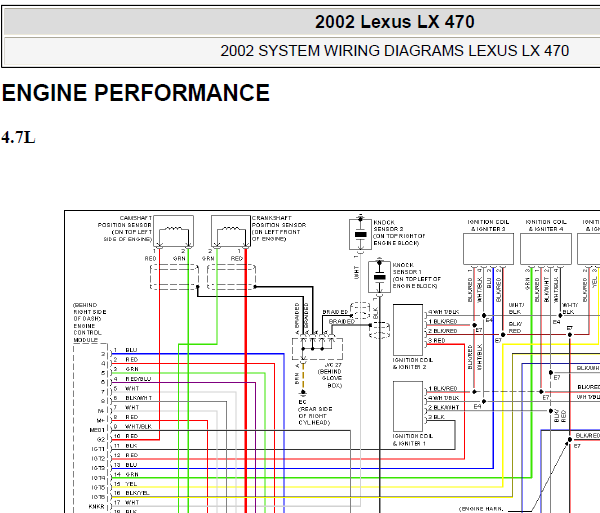Click the 'IGNITION COIL & IGNITER 1' label
Screen dimensions: 600x513
412,440
